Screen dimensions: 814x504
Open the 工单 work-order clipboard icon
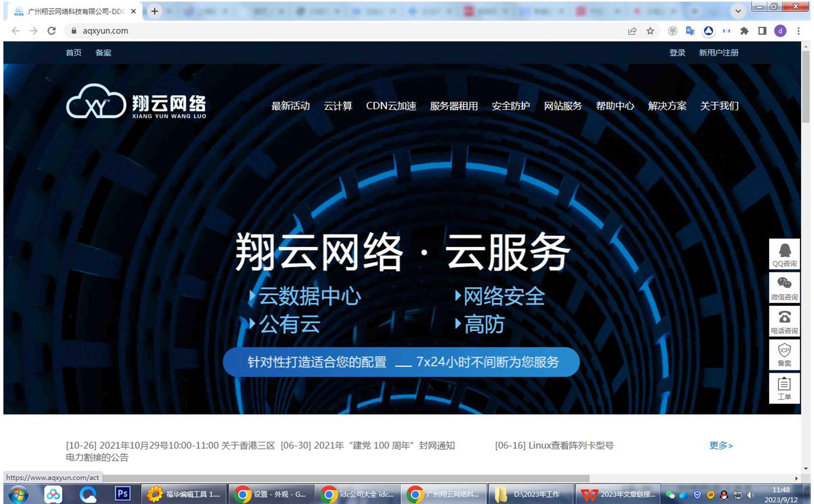[784, 388]
